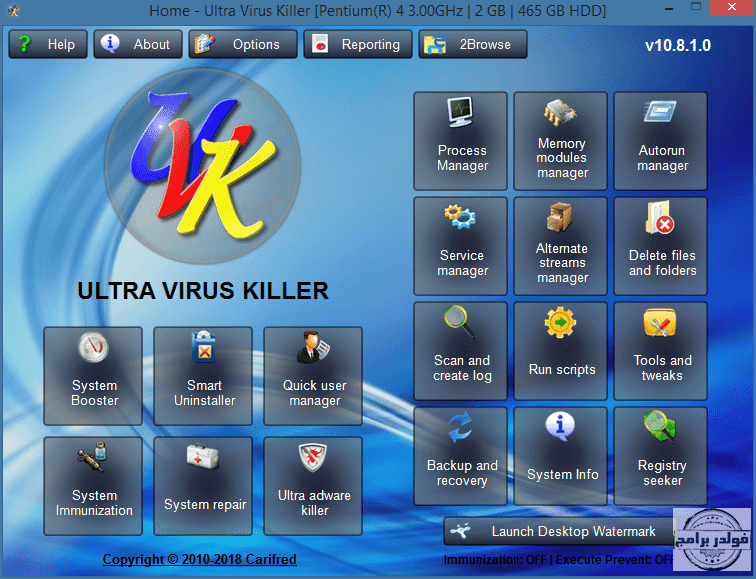The width and height of the screenshot is (756, 579).
Task: Close the Ultra Virus Killer window
Action: (x=732, y=7)
